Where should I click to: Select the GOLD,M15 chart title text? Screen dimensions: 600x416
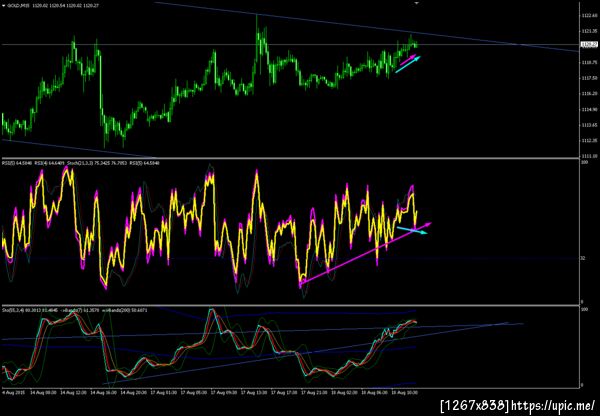[16, 6]
